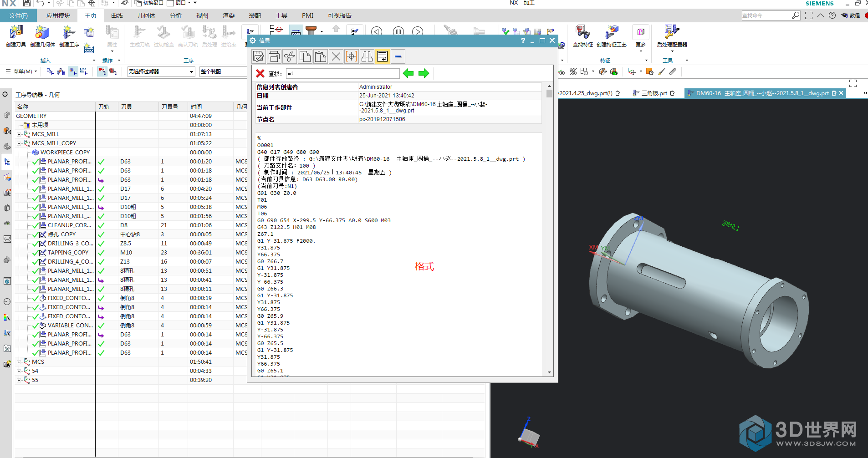Screen dimensions: 868x458
Task: Switch to the 三角板.prt document tab
Action: tap(654, 93)
